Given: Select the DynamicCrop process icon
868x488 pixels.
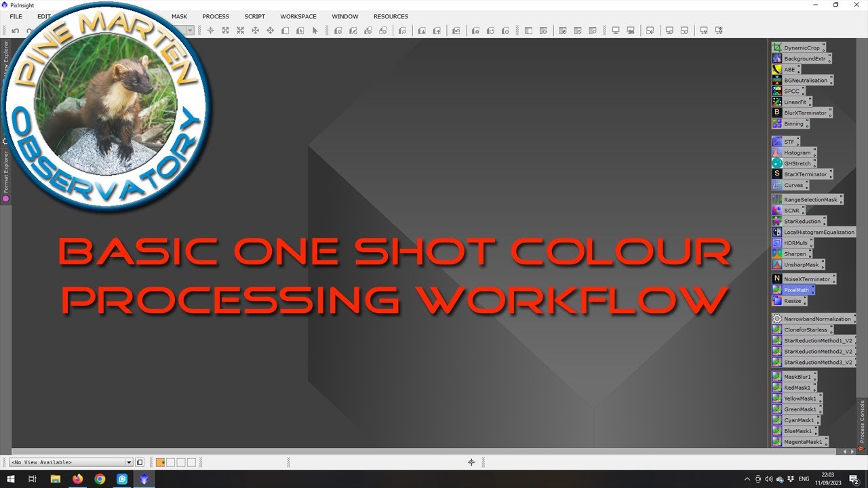Looking at the screenshot, I should [798, 48].
